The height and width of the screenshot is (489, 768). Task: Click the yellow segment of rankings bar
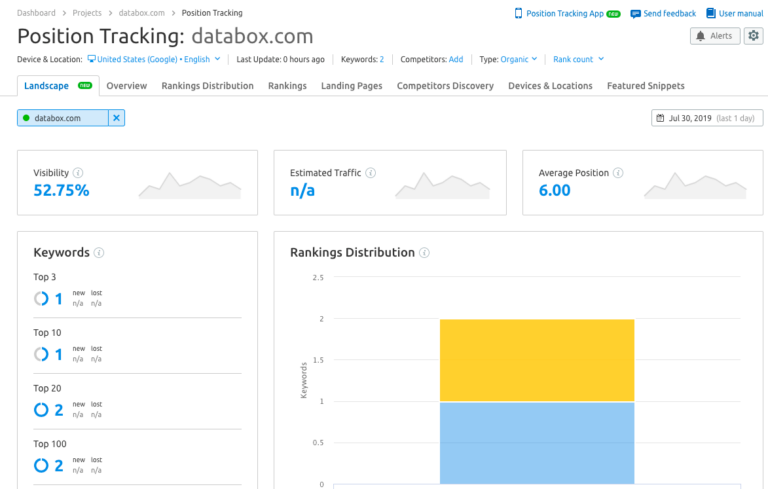coord(537,360)
